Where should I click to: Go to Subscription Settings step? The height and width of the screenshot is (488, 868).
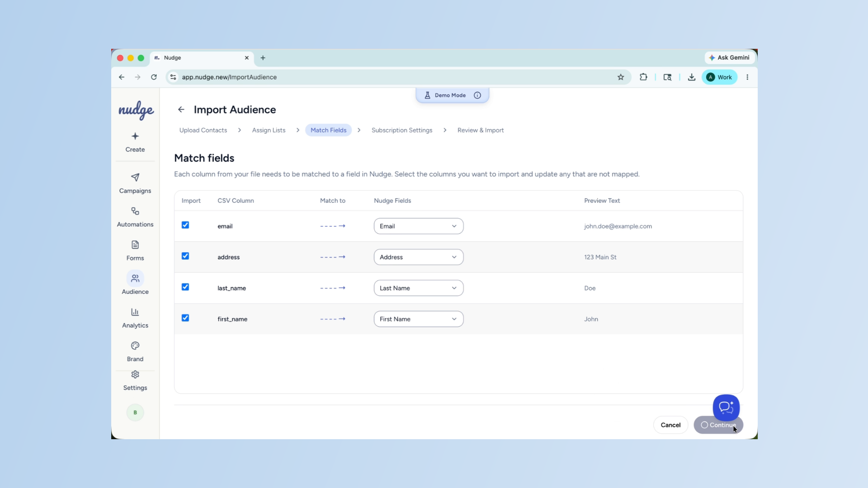click(402, 130)
